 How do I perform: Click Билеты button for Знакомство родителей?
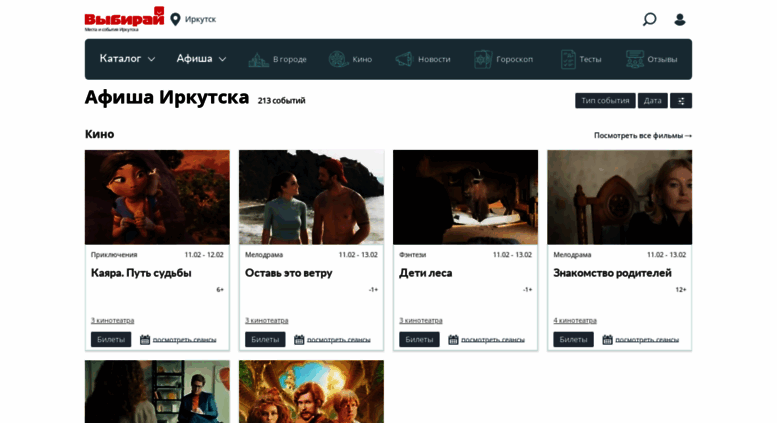tap(573, 339)
